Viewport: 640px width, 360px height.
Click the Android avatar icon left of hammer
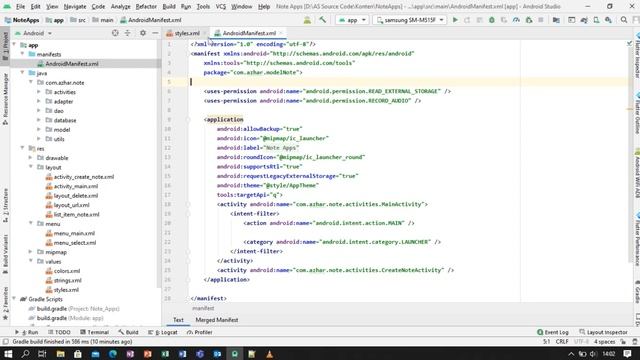(307, 20)
